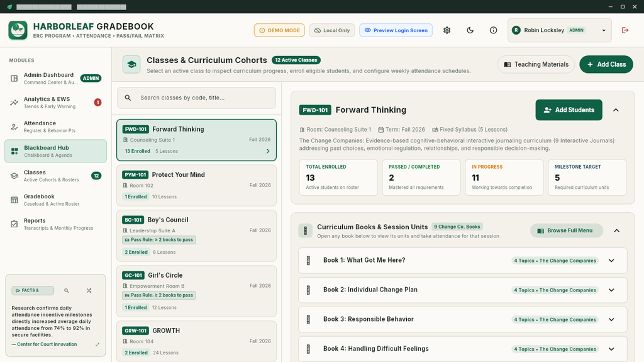This screenshot has height=362, width=644.
Task: Toggle dark mode with the moon icon
Action: pyautogui.click(x=470, y=30)
